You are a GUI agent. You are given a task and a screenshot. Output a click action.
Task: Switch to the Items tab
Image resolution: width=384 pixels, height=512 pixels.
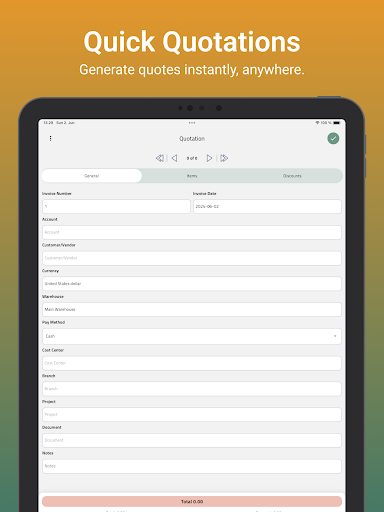tap(192, 176)
